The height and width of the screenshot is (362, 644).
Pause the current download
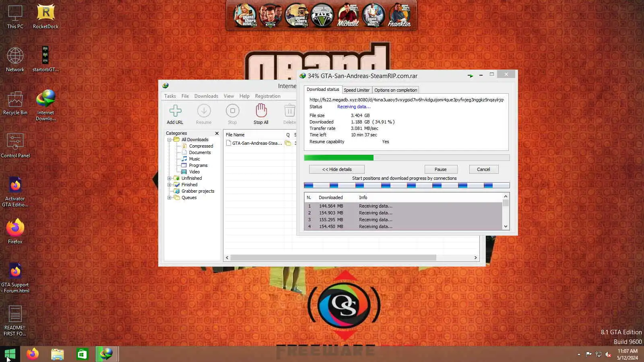point(441,169)
